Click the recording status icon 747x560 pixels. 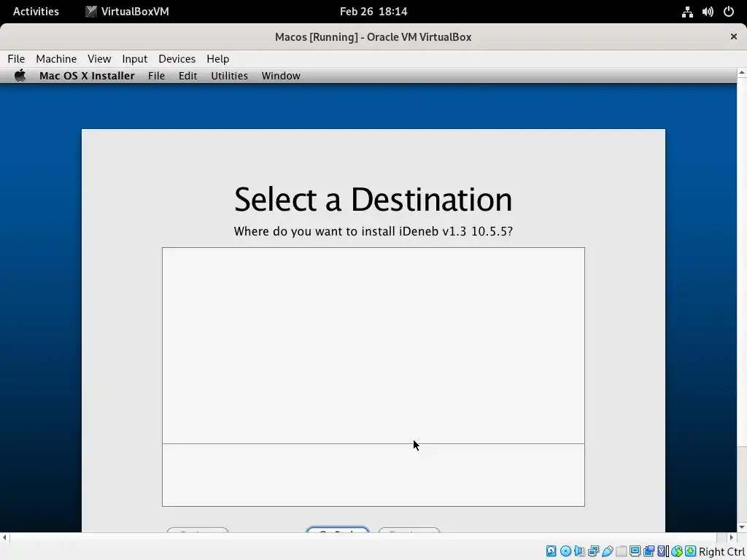point(649,551)
